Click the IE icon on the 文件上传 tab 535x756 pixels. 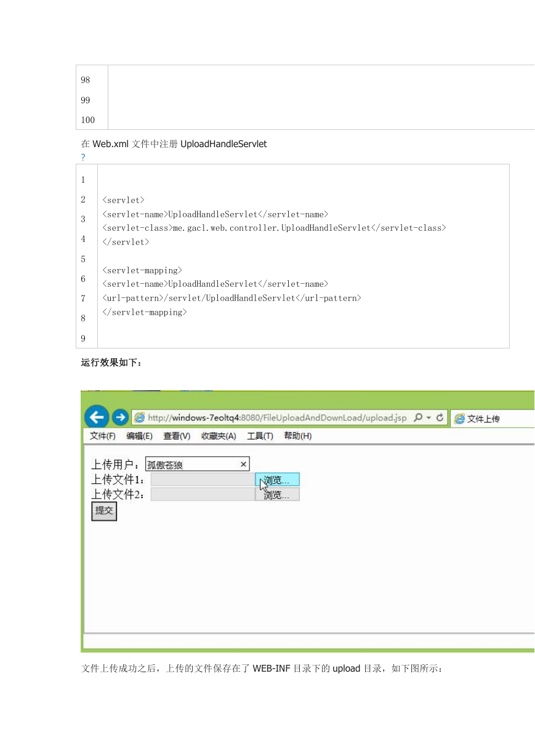[x=459, y=419]
